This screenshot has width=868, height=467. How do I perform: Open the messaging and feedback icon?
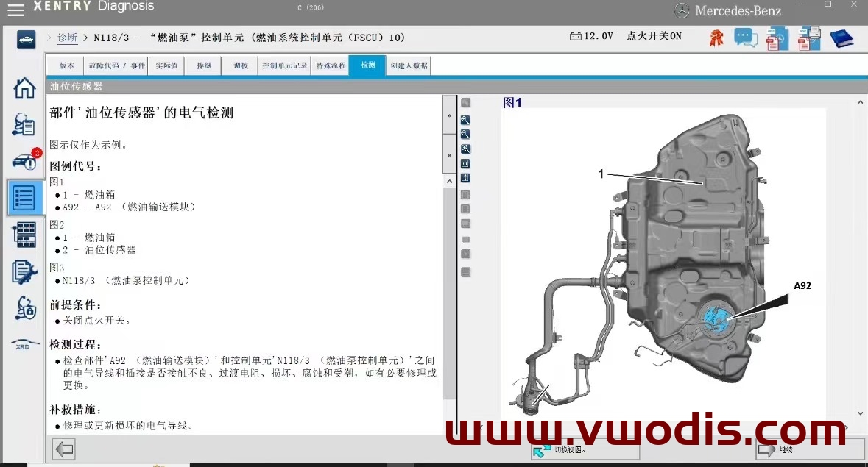coord(745,38)
